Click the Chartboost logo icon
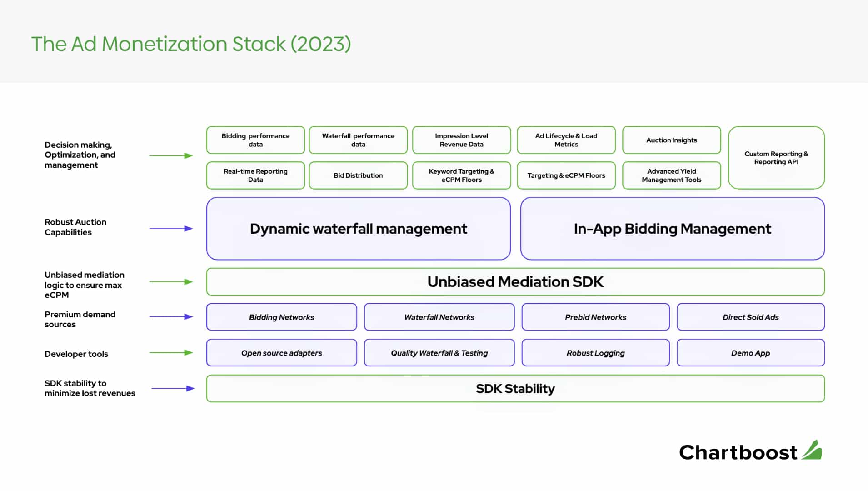The height and width of the screenshot is (491, 868). click(812, 450)
